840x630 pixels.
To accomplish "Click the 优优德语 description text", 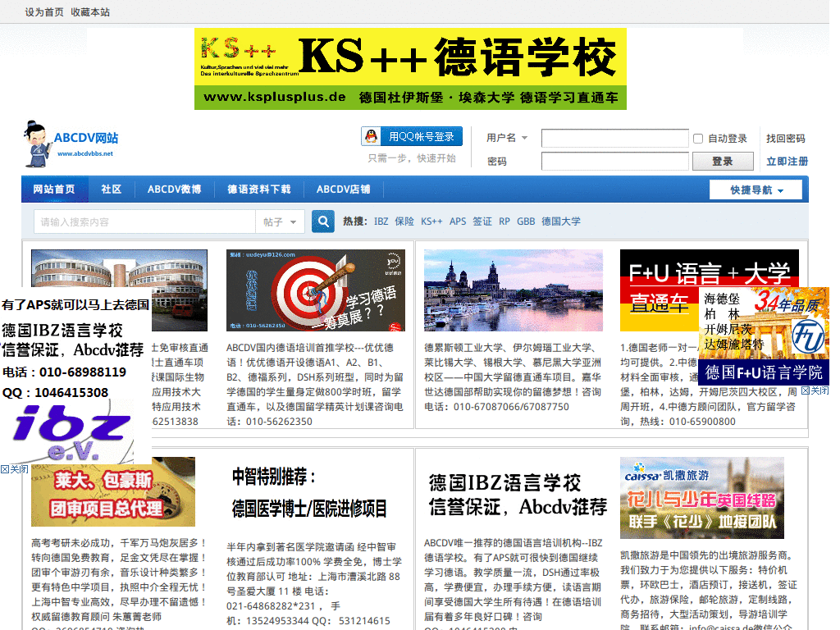I will click(x=315, y=385).
